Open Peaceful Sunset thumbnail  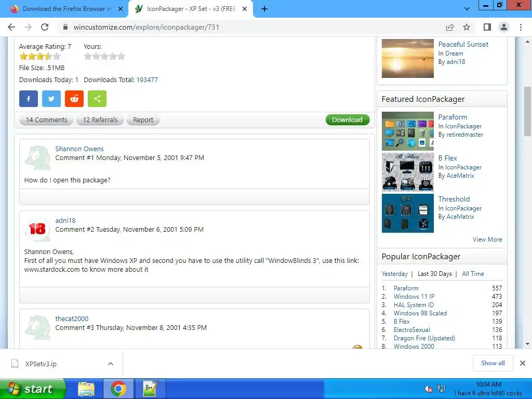click(x=407, y=58)
